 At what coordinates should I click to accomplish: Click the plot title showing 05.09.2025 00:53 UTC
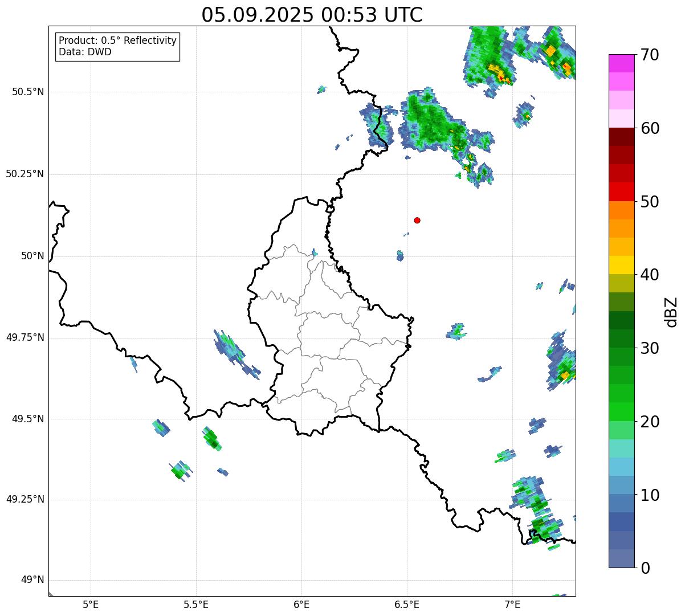[312, 15]
